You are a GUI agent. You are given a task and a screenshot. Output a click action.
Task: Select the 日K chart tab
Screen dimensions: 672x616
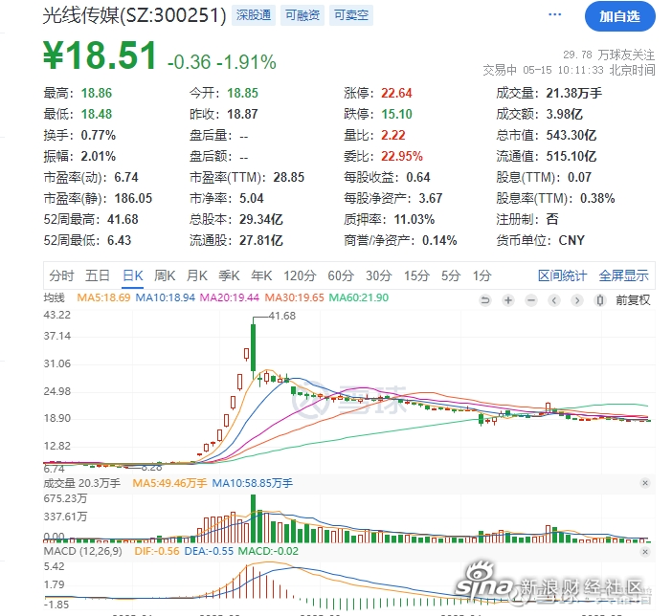coord(133,275)
